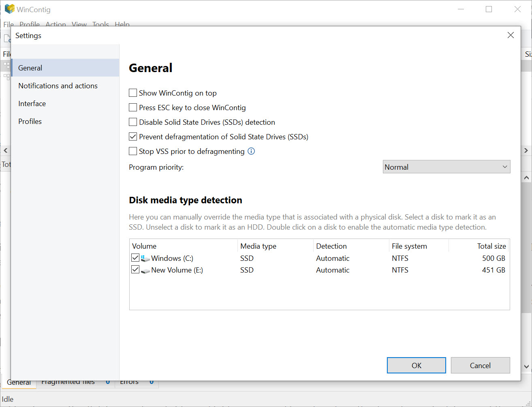The height and width of the screenshot is (407, 532).
Task: Open the Program priority dropdown
Action: coord(446,166)
